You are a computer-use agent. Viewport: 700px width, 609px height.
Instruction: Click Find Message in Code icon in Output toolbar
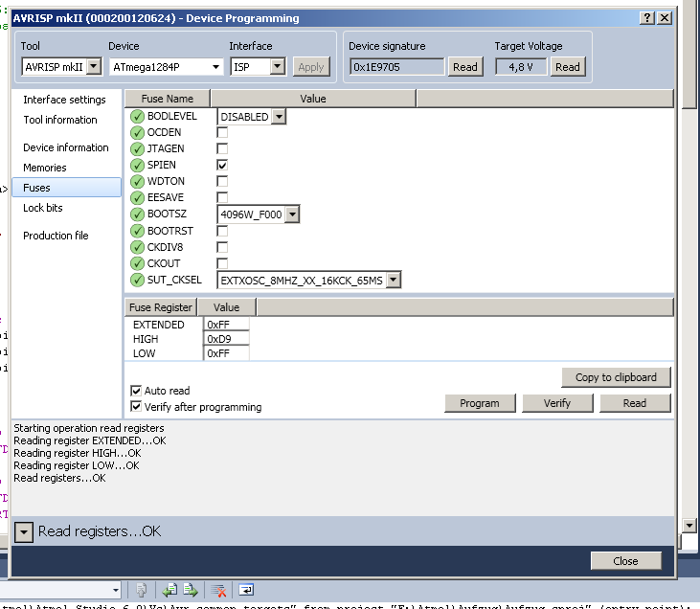(141, 590)
